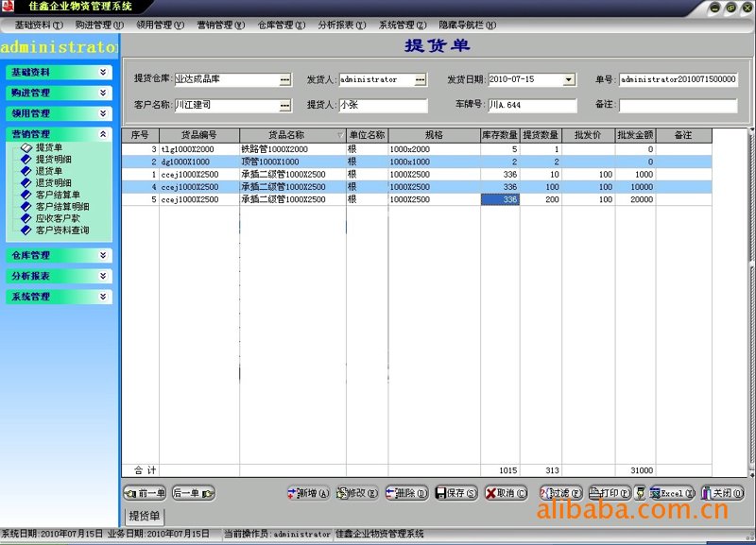Screen dimensions: 756x545
Task: Click the 20000 批发金额 cell
Action: (x=635, y=199)
